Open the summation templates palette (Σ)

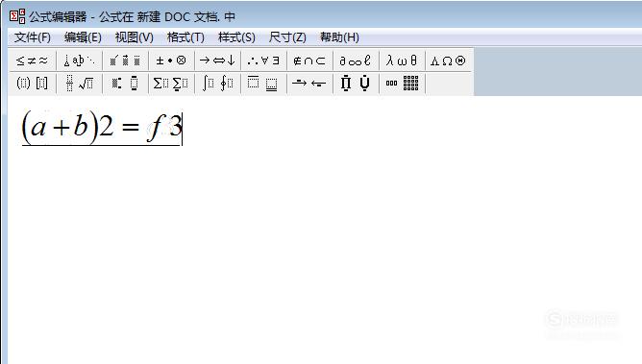coord(171,84)
